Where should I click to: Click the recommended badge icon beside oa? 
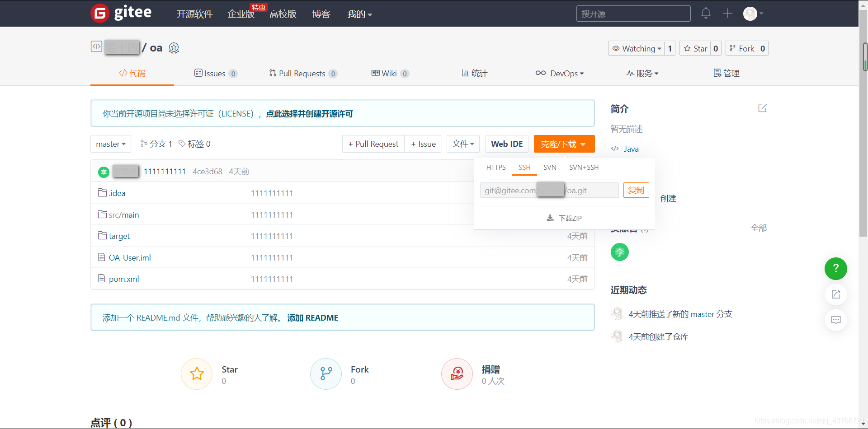click(174, 48)
